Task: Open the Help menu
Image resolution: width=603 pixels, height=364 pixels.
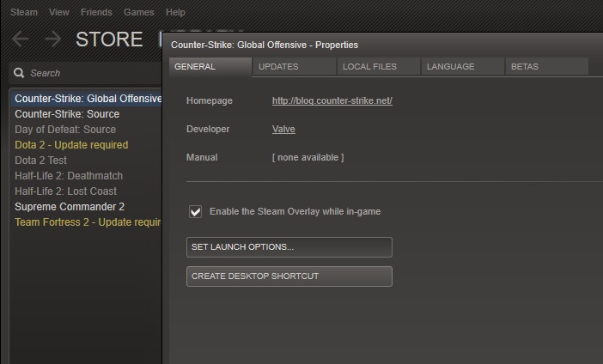Action: tap(175, 12)
